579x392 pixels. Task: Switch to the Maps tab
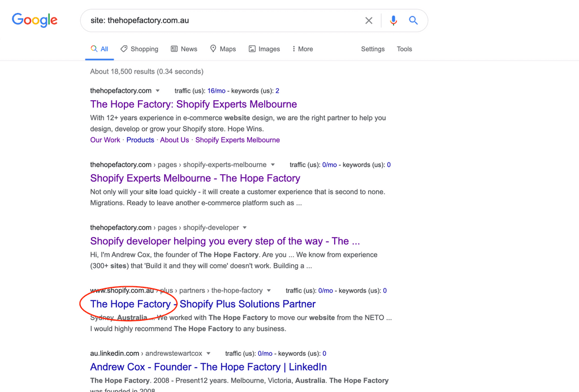223,49
